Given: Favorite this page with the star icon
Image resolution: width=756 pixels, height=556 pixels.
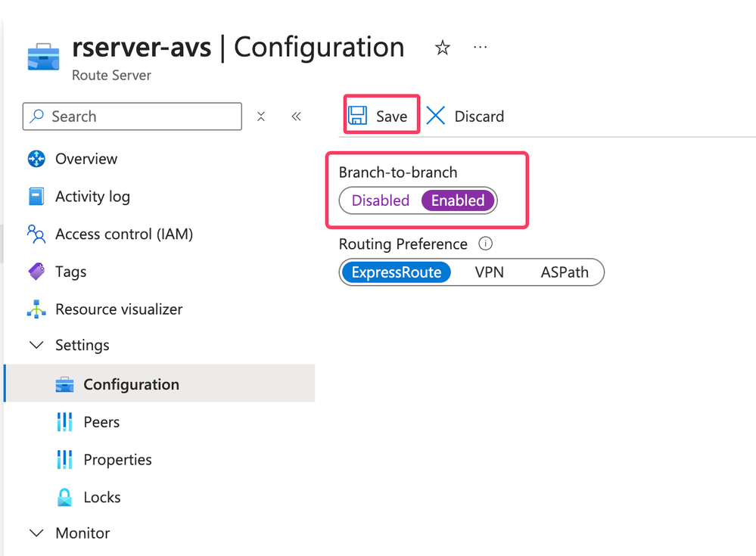Looking at the screenshot, I should [x=442, y=48].
